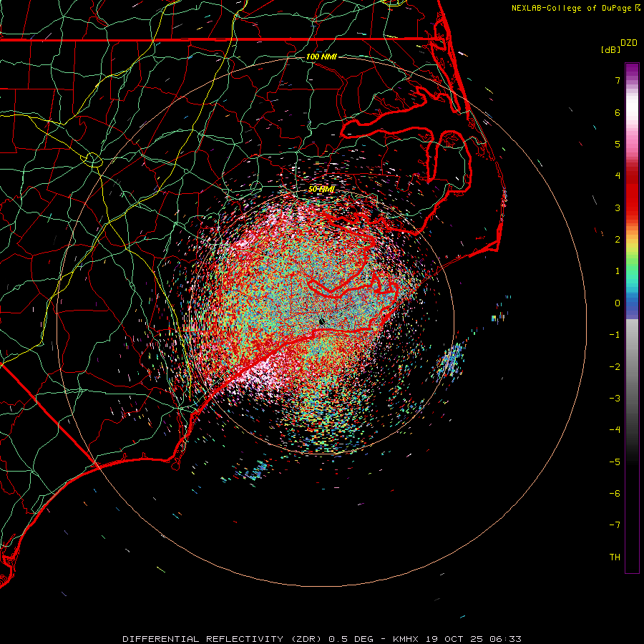This screenshot has height=644, width=644.
Task: Click the 7 dB value on color scale
Action: point(618,80)
